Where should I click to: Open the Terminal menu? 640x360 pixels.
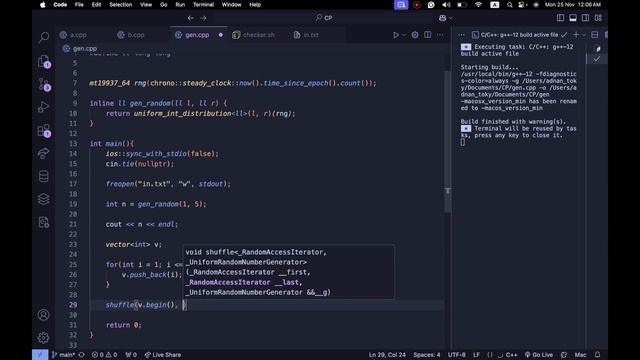coord(203,5)
